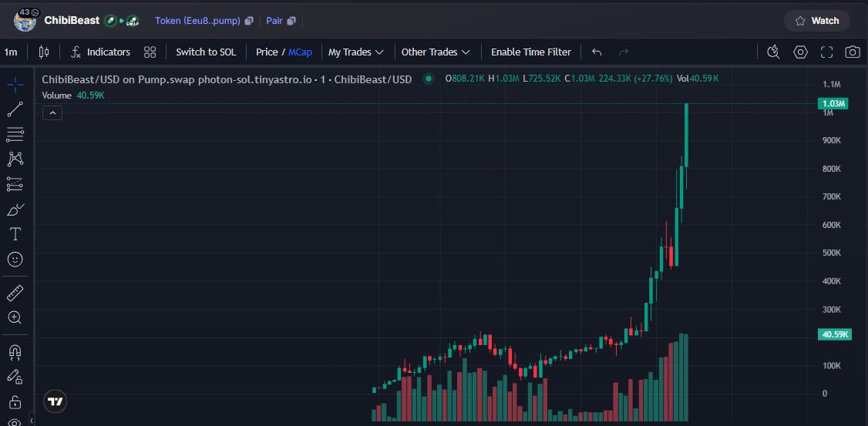Click the +27.76% change value
868x426 pixels.
click(x=651, y=79)
